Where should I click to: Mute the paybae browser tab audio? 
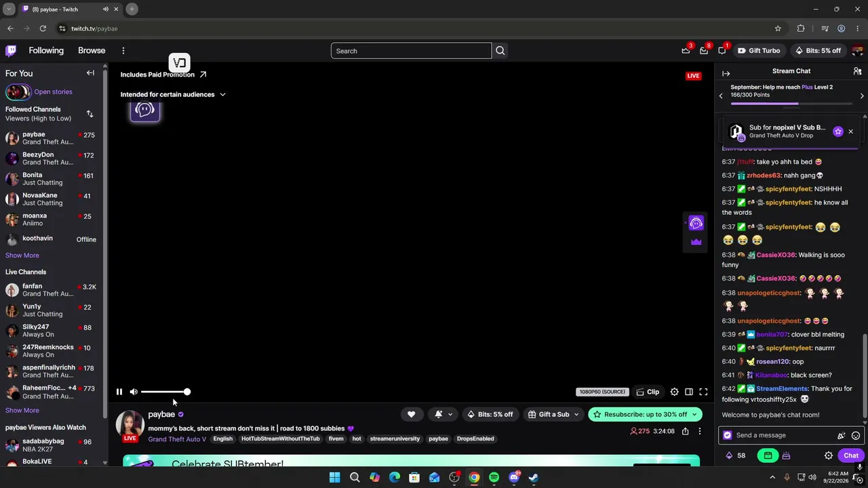pos(106,9)
